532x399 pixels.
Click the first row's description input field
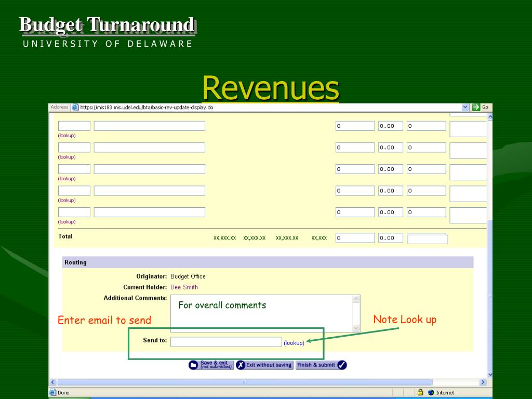point(150,126)
